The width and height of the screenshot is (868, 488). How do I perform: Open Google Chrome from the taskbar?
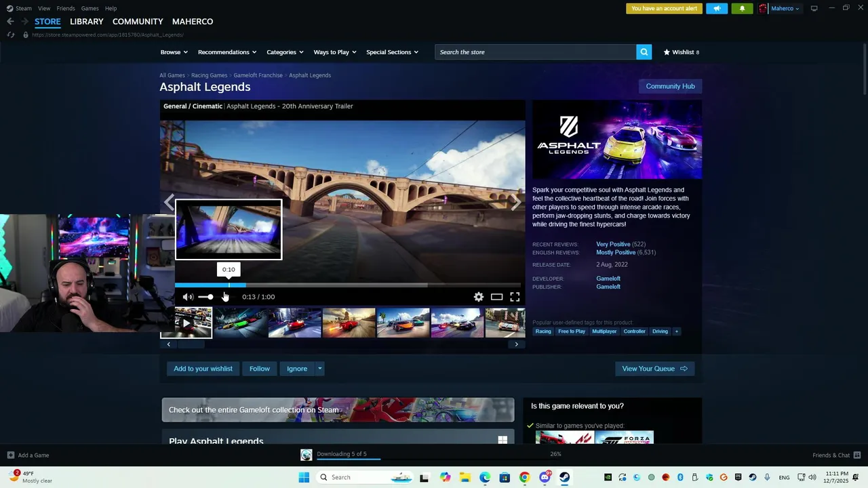pyautogui.click(x=524, y=477)
